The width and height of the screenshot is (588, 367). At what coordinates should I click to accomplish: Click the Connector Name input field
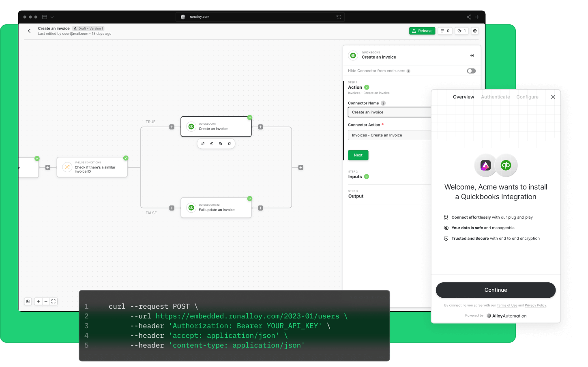[389, 112]
